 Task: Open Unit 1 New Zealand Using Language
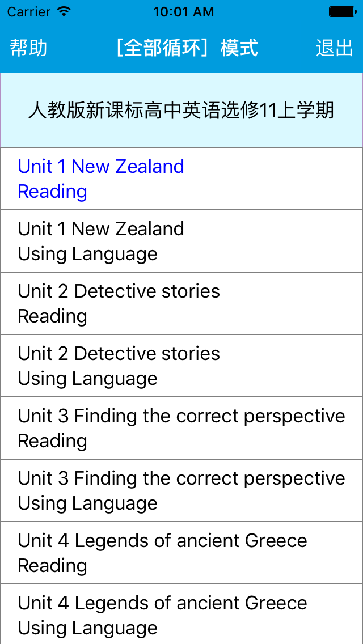(x=181, y=241)
